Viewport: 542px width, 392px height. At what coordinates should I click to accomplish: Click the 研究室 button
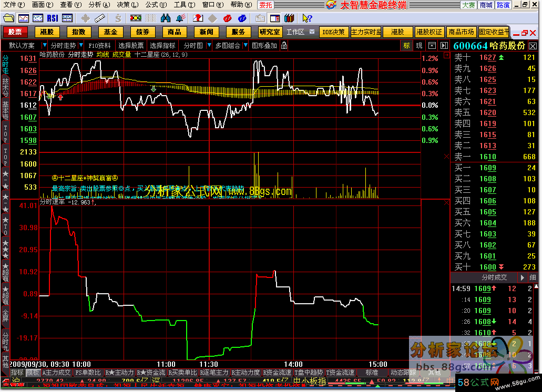270,32
